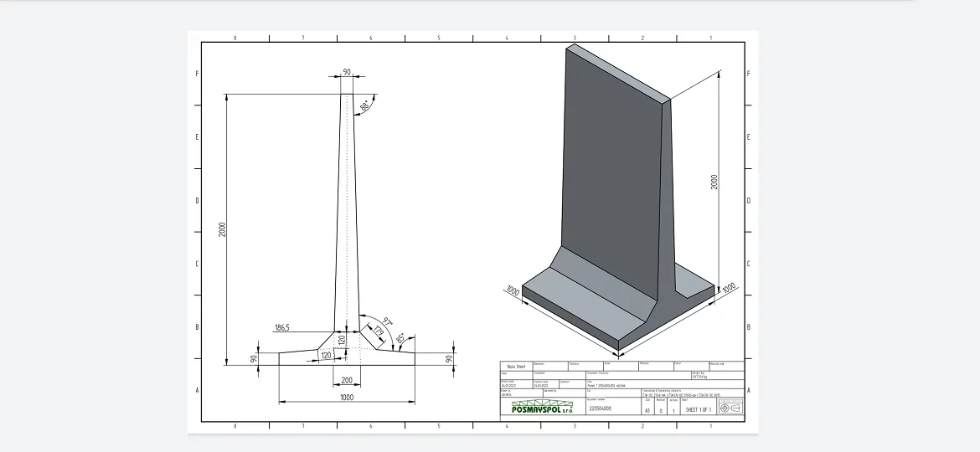Click the A3 size cell
Image resolution: width=980 pixels, height=452 pixels.
point(647,411)
